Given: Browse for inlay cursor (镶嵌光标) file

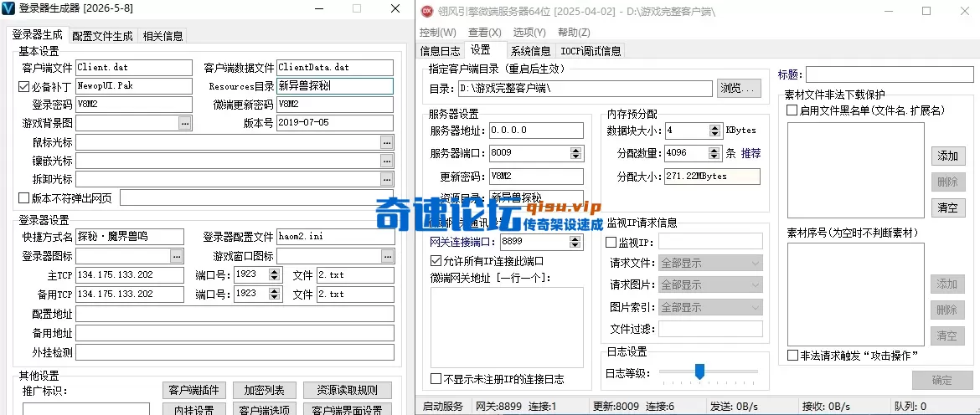Looking at the screenshot, I should 387,161.
